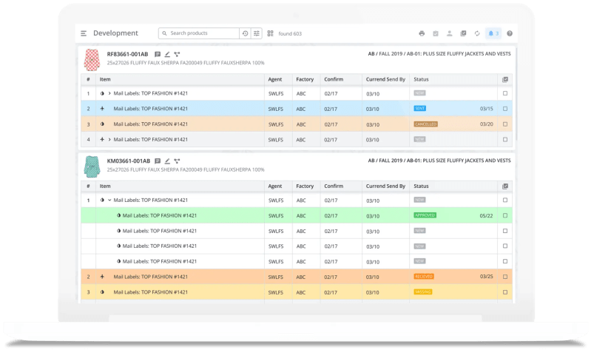
Task: Tick the checkbox of the NEW sub-row directly below the APPROVED row
Action: point(505,231)
